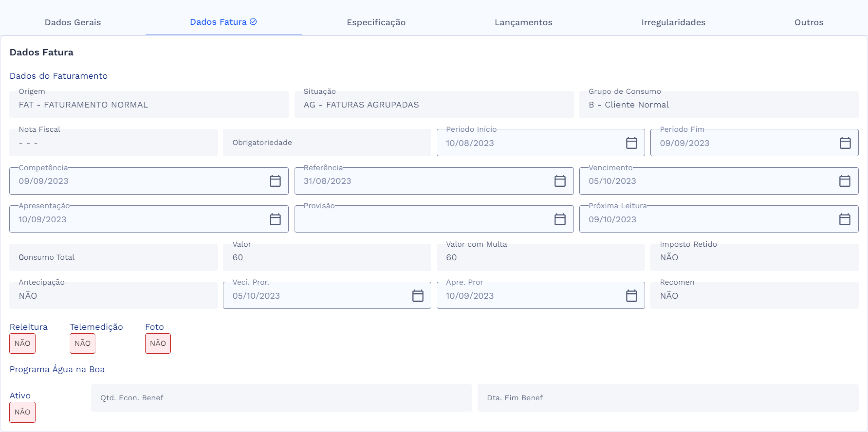
Task: Toggle the Releitura NÃO indicator
Action: point(22,343)
